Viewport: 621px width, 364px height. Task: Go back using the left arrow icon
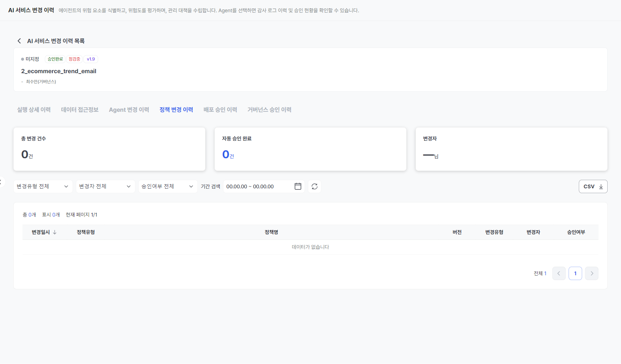click(x=19, y=41)
